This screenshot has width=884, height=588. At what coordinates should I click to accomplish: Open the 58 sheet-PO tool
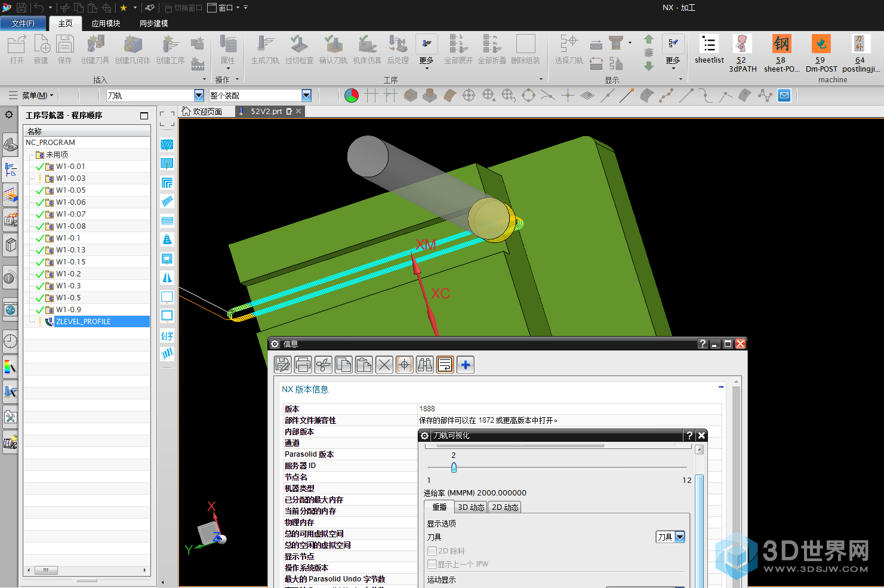tap(781, 44)
